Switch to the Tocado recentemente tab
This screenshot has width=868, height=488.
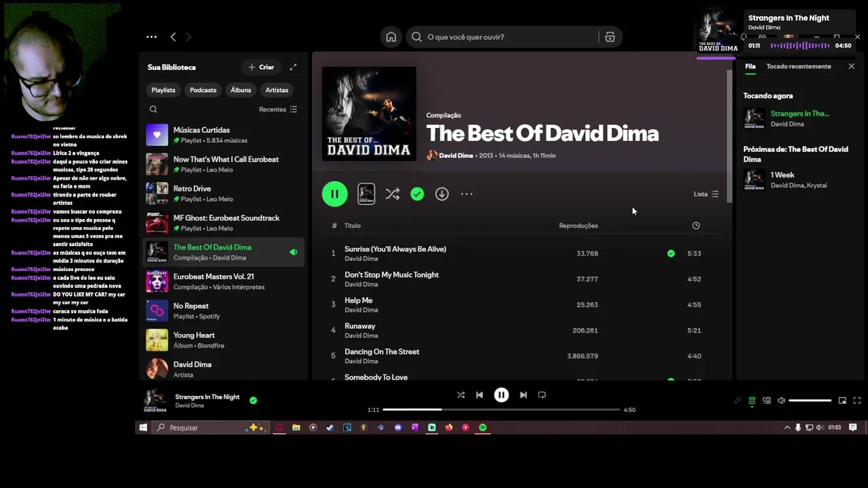point(798,66)
